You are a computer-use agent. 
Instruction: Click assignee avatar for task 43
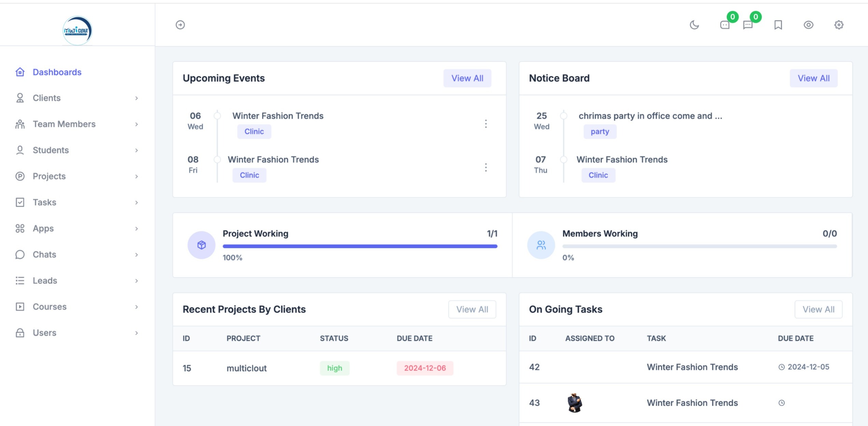574,403
